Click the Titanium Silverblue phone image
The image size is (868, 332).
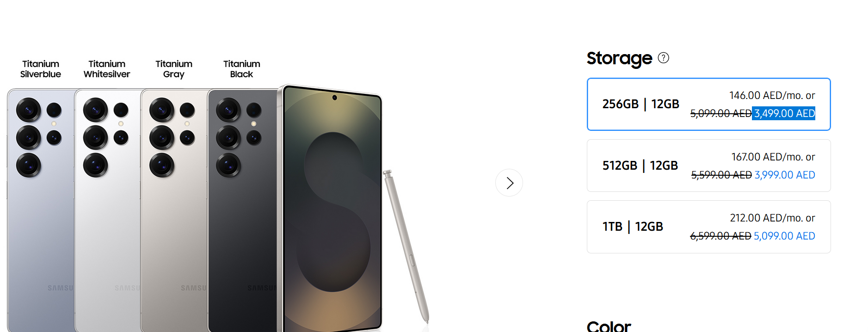coord(41,210)
